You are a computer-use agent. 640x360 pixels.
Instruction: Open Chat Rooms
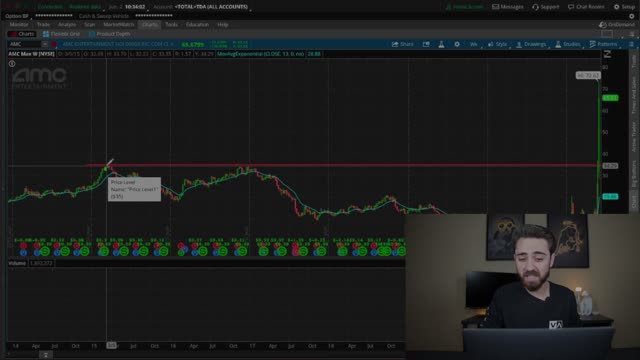coord(586,7)
